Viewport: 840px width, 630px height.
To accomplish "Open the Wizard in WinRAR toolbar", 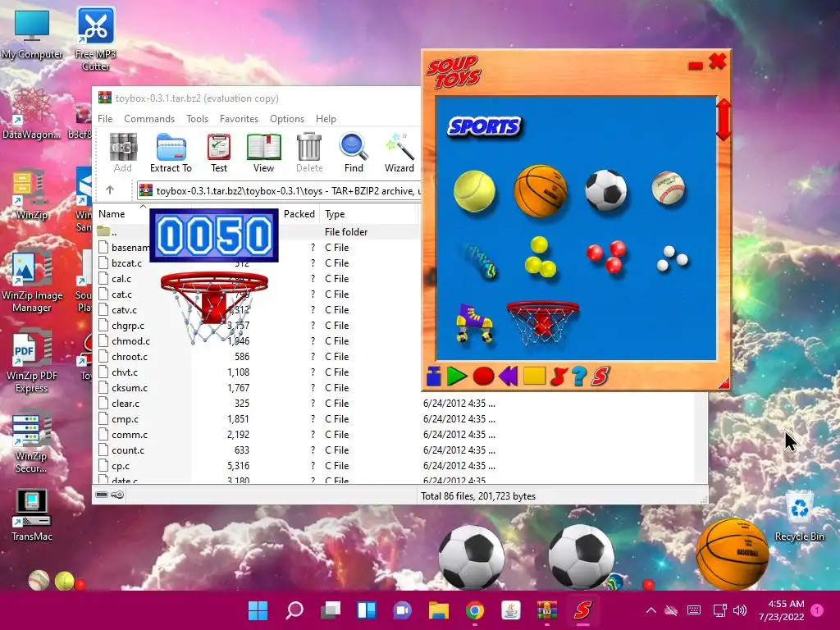I will pos(399,153).
